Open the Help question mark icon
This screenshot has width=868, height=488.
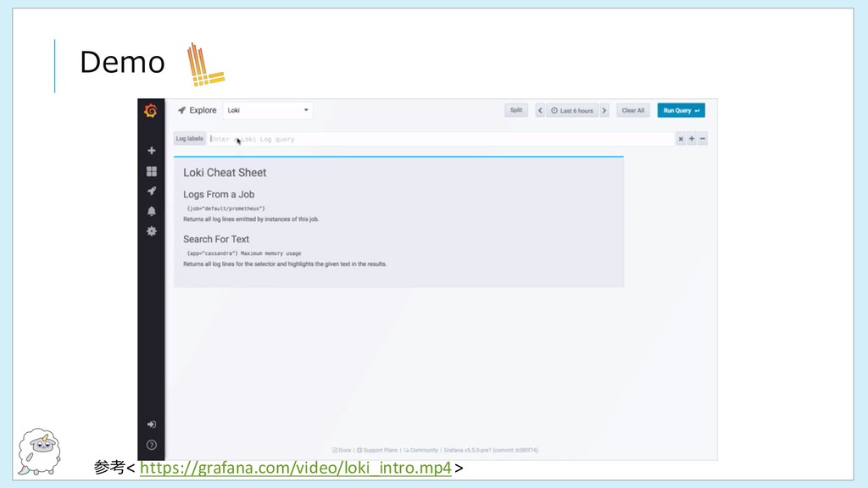click(x=151, y=445)
